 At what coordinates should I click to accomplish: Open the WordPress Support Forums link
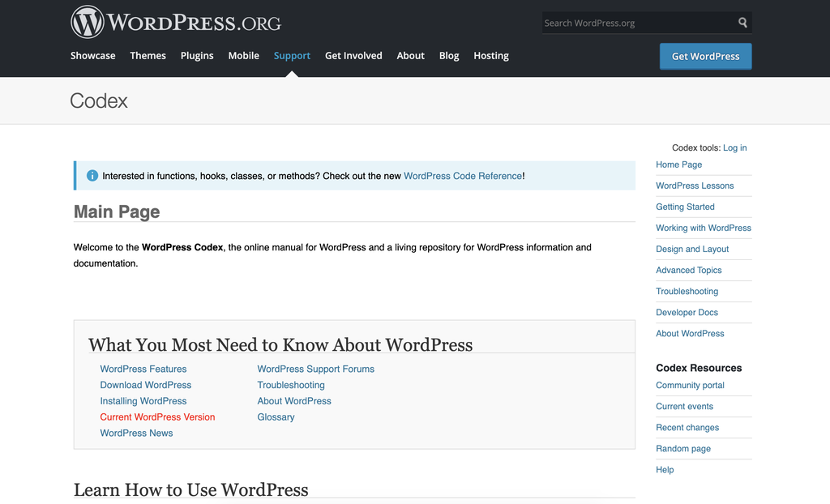click(x=315, y=369)
